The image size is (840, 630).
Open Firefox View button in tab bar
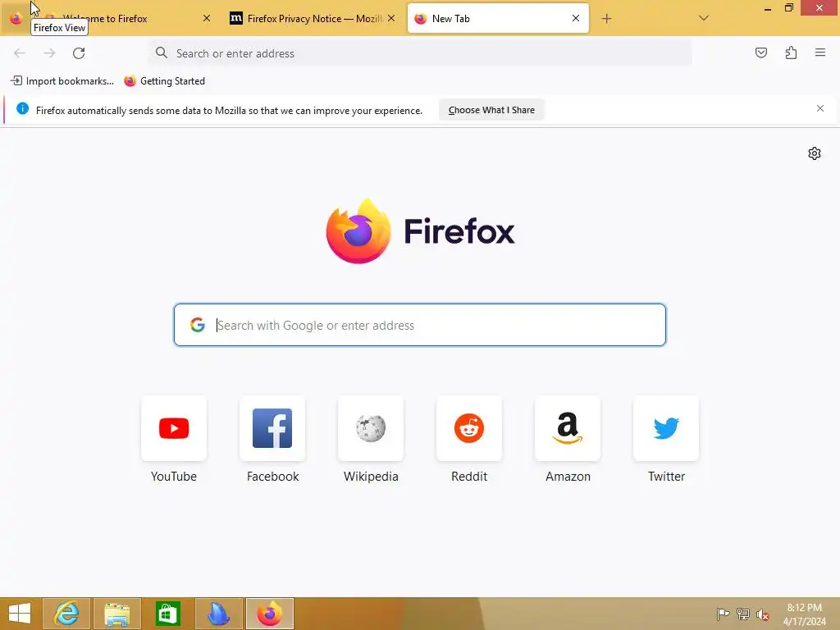click(16, 18)
